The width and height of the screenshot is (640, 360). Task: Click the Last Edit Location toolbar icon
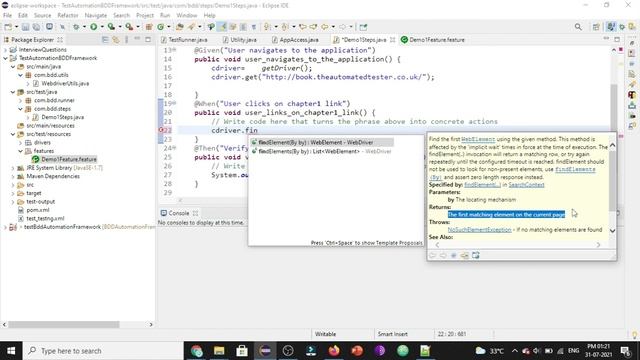click(x=303, y=27)
